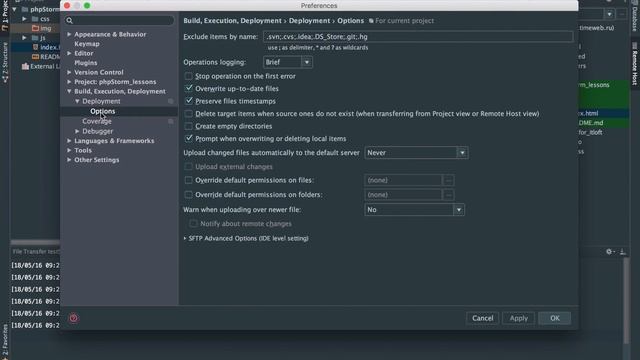This screenshot has height=360, width=640.
Task: Open the Operations logging Brief dropdown
Action: pos(288,62)
